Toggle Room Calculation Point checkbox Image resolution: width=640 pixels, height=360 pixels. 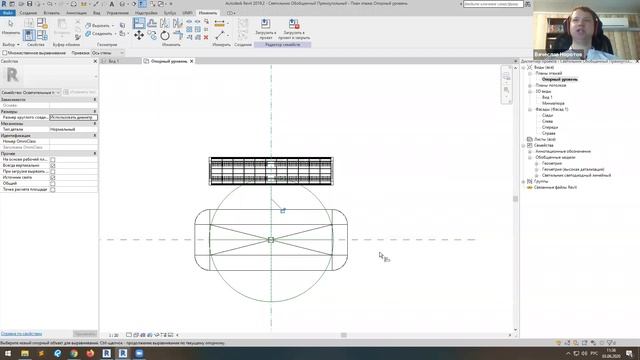click(x=53, y=189)
